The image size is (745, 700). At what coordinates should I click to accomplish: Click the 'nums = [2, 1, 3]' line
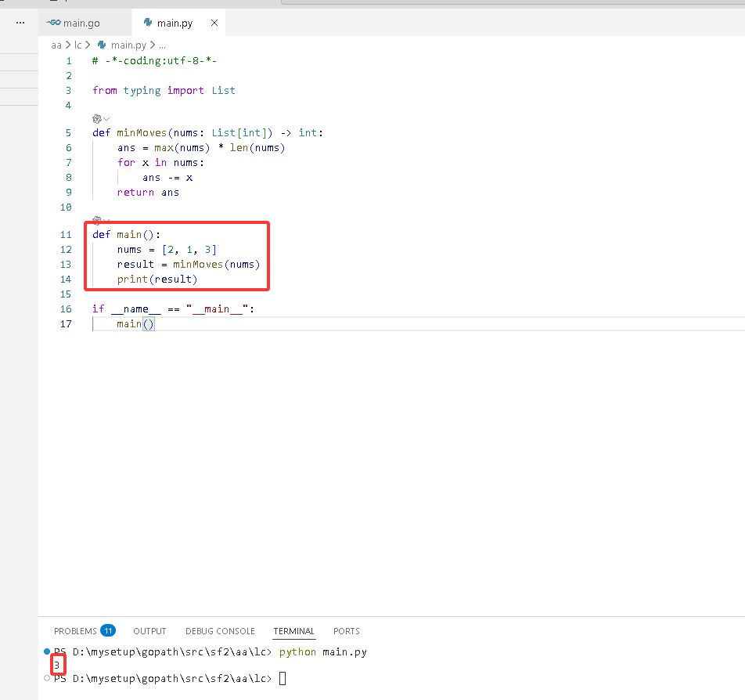click(x=167, y=250)
